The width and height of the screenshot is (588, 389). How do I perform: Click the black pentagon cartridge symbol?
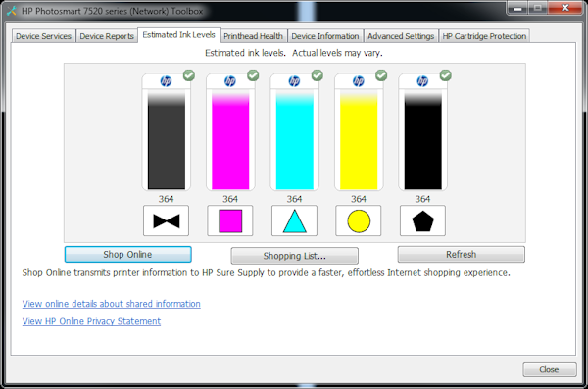point(422,220)
